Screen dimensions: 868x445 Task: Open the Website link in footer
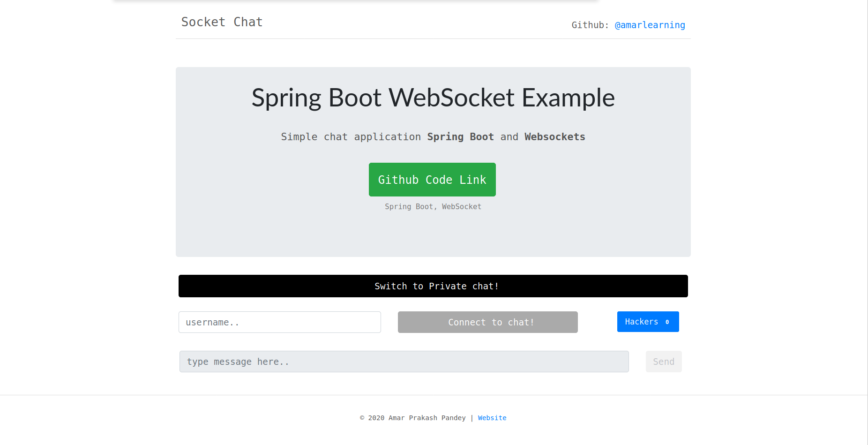(492, 418)
